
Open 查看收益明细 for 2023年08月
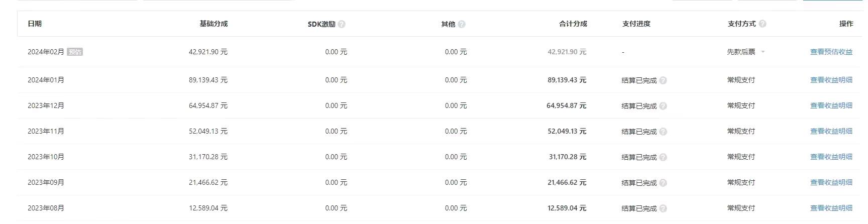coord(831,208)
